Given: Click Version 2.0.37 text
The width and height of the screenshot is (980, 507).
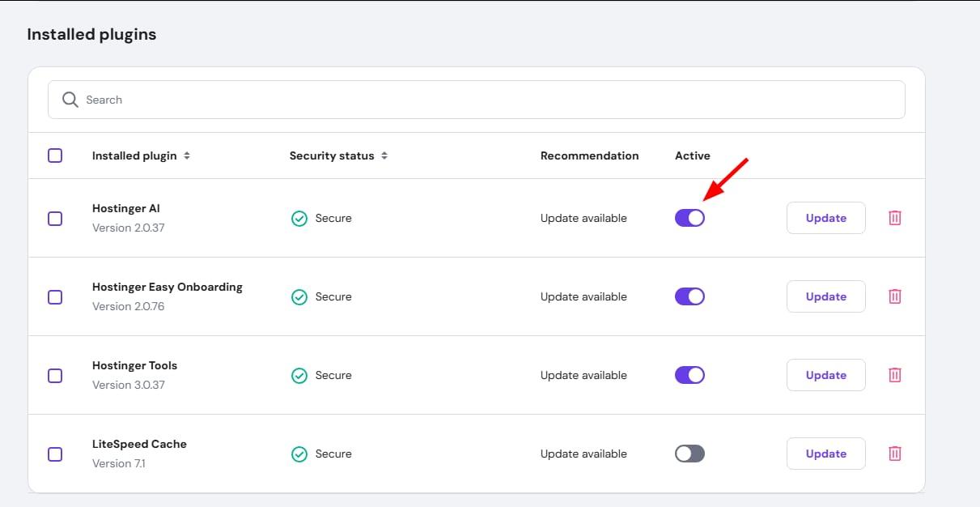Looking at the screenshot, I should pyautogui.click(x=129, y=228).
